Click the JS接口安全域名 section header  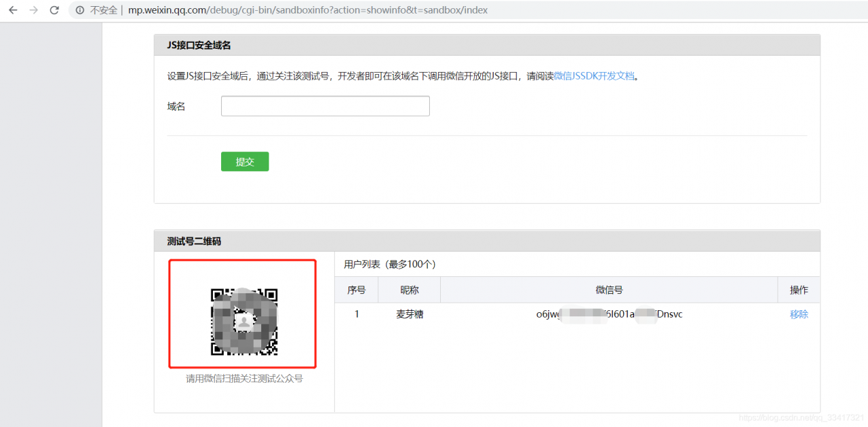click(487, 45)
